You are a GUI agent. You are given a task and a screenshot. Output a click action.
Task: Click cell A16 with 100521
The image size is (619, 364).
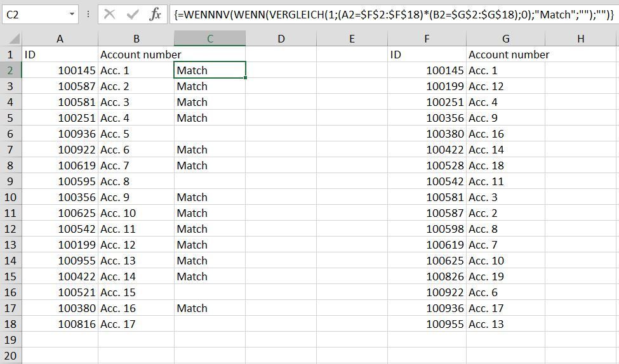pyautogui.click(x=60, y=292)
